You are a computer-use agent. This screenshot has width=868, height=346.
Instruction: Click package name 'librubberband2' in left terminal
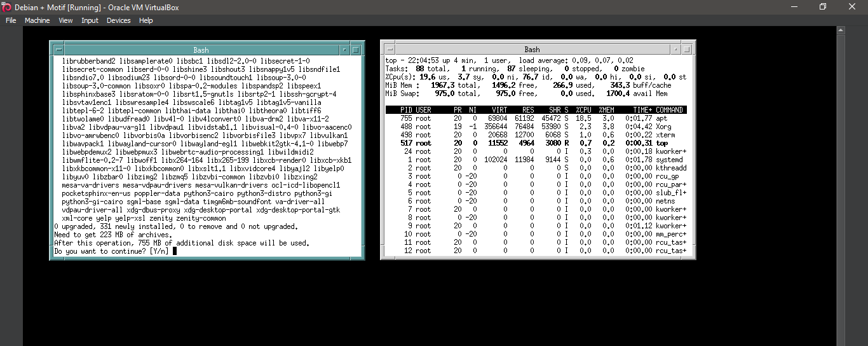89,60
